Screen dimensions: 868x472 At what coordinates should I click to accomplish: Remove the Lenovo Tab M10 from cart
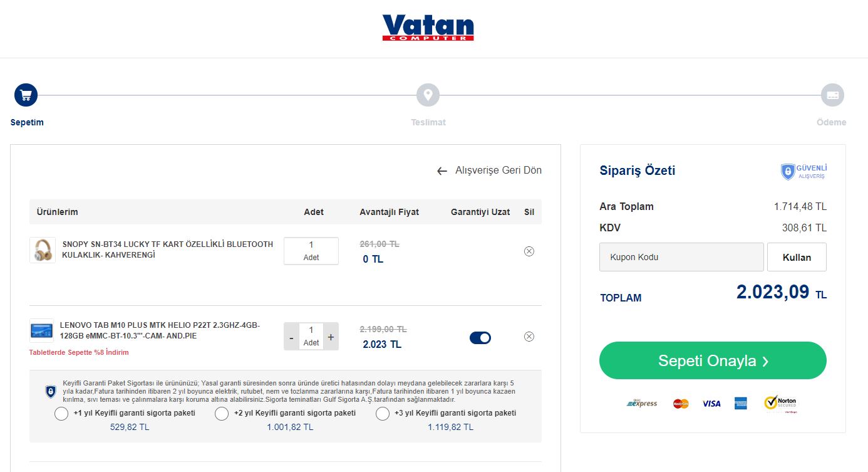(x=529, y=337)
